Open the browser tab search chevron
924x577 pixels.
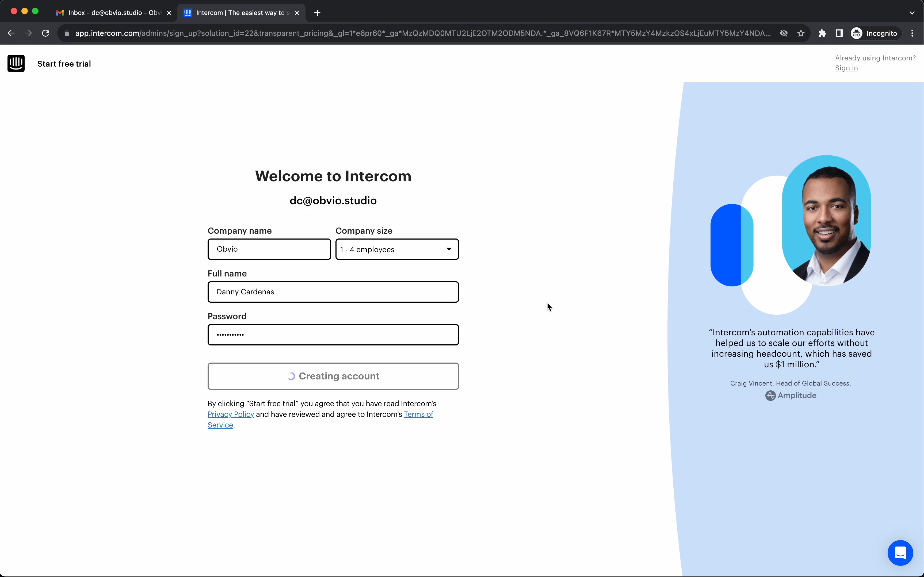coord(912,13)
